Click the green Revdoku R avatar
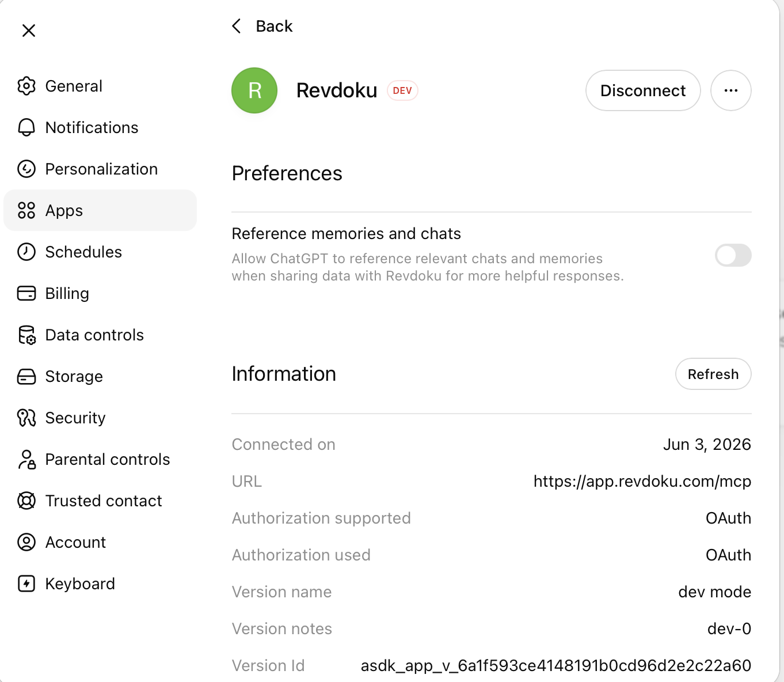 coord(254,90)
